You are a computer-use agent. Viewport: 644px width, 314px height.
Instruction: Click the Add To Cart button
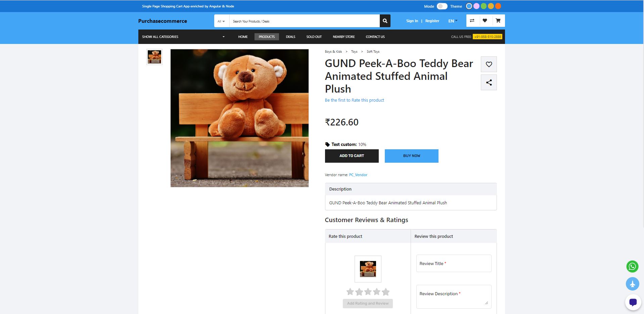352,156
